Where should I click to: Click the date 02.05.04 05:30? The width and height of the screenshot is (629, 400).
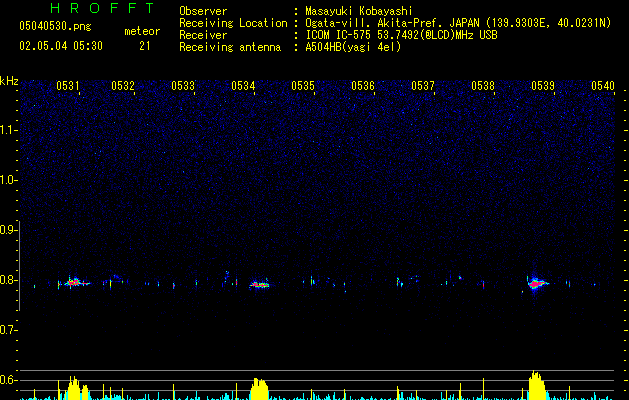61,46
